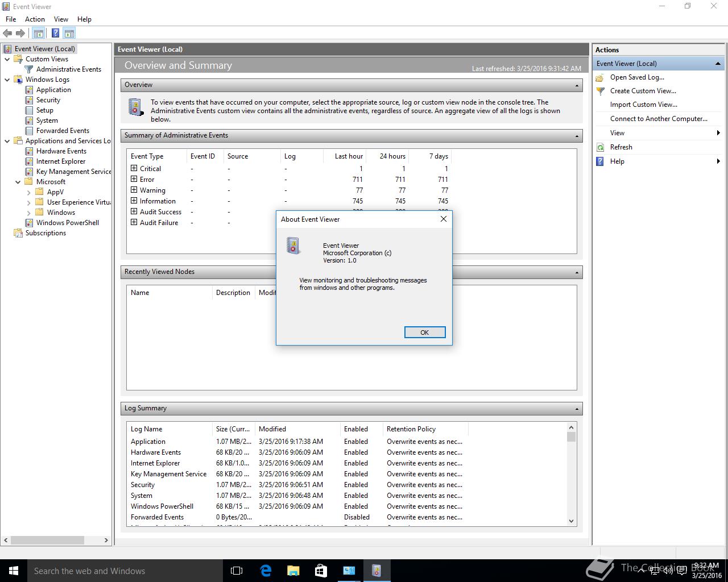The width and height of the screenshot is (728, 582).
Task: Open the View menu
Action: point(61,19)
